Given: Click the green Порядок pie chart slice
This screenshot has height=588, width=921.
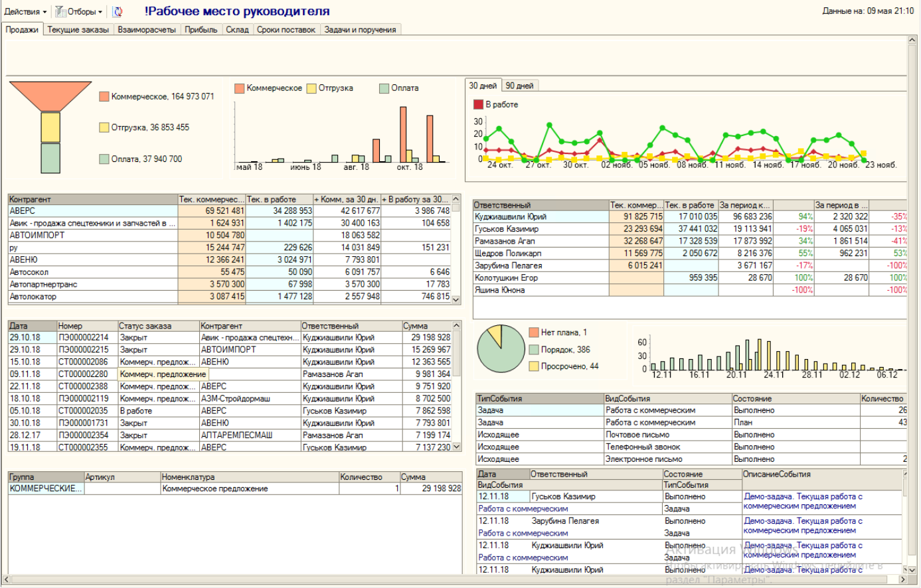Looking at the screenshot, I should coord(498,354).
